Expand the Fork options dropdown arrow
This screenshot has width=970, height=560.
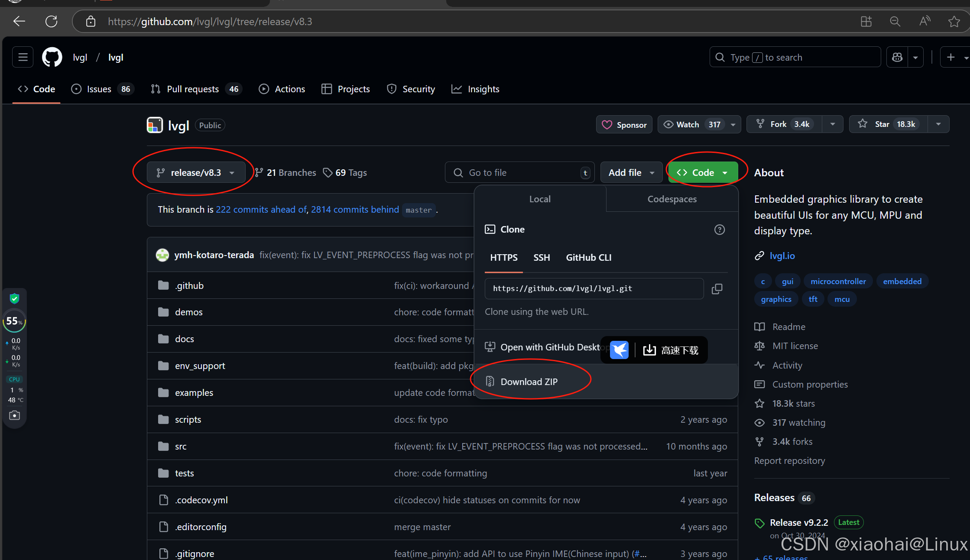point(832,124)
